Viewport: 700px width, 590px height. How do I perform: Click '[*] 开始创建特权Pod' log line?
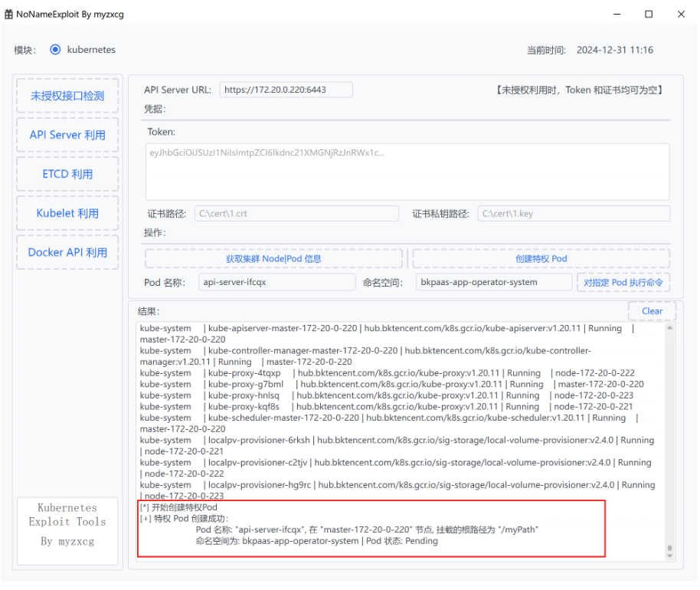tap(178, 507)
